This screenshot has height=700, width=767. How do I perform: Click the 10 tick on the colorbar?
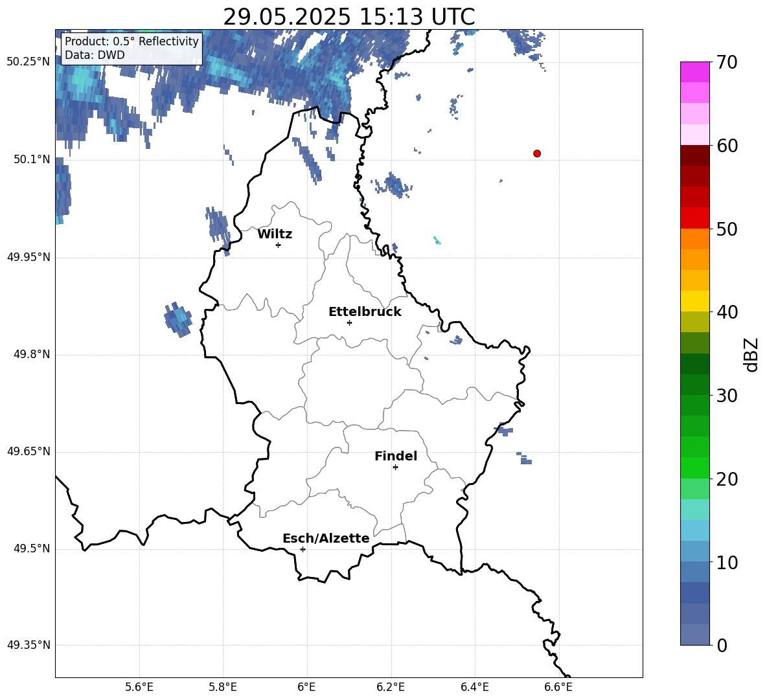click(x=727, y=562)
